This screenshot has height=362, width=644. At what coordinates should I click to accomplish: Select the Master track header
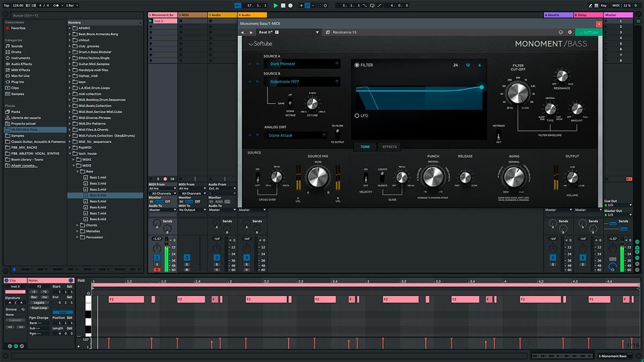pyautogui.click(x=619, y=15)
